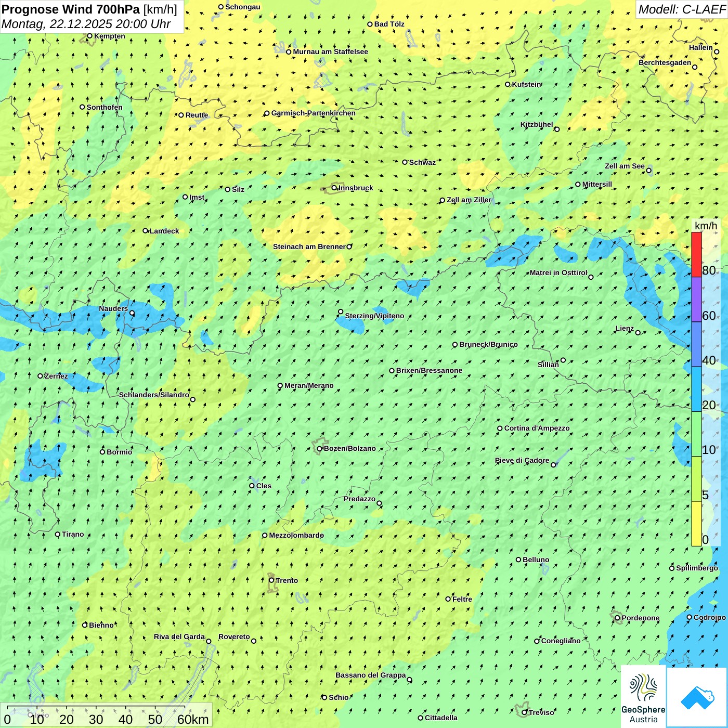The height and width of the screenshot is (728, 728).
Task: Select the Trento city label
Action: [x=287, y=580]
